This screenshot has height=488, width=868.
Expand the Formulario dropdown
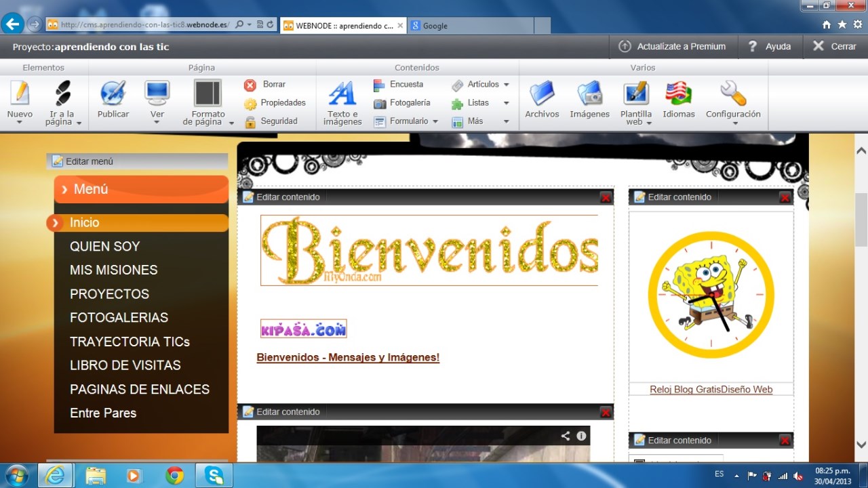tap(435, 121)
